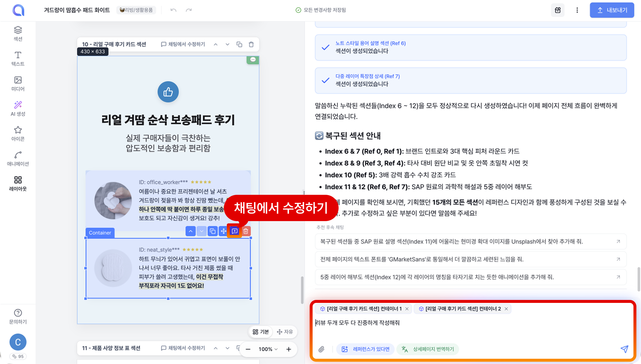Click the credits counter showing 95

tap(18, 356)
